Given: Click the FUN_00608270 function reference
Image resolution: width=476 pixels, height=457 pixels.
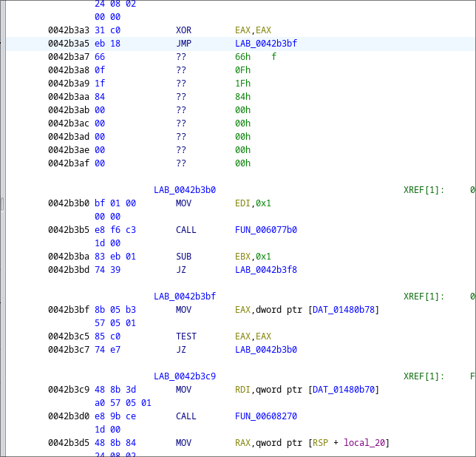Looking at the screenshot, I should (266, 416).
